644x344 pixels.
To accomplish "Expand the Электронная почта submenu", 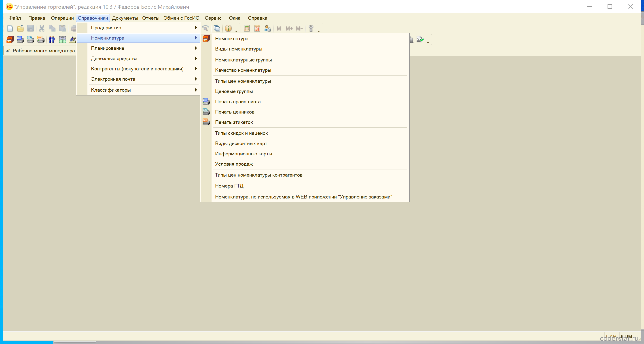I will pos(138,79).
